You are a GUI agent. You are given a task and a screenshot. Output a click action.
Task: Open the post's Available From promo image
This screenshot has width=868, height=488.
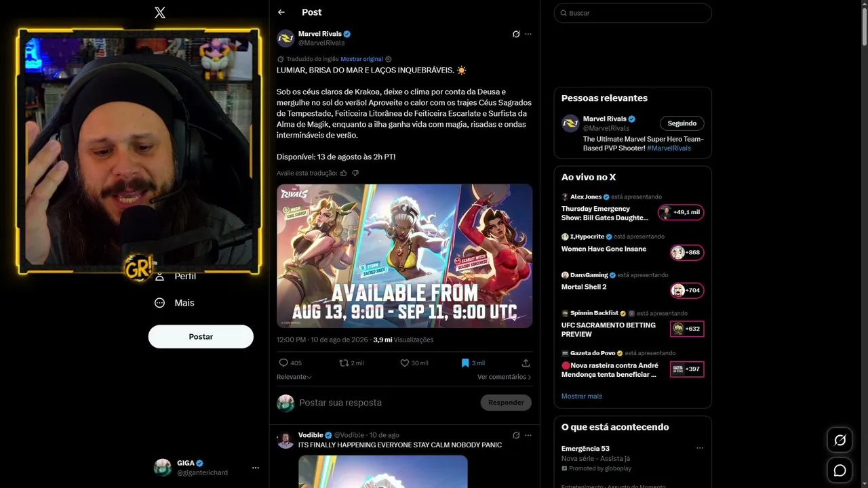point(404,256)
